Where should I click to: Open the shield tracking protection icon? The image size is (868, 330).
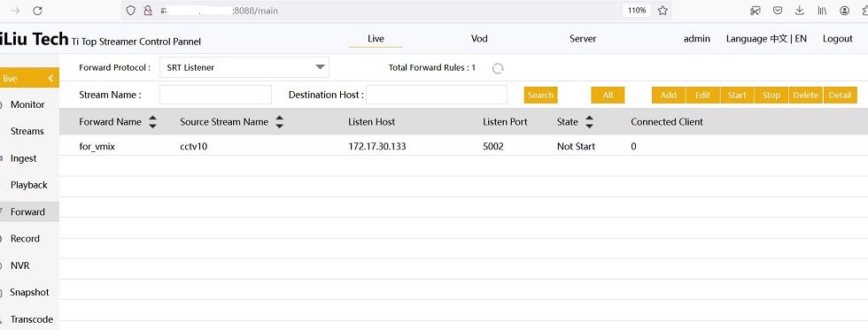(x=131, y=11)
